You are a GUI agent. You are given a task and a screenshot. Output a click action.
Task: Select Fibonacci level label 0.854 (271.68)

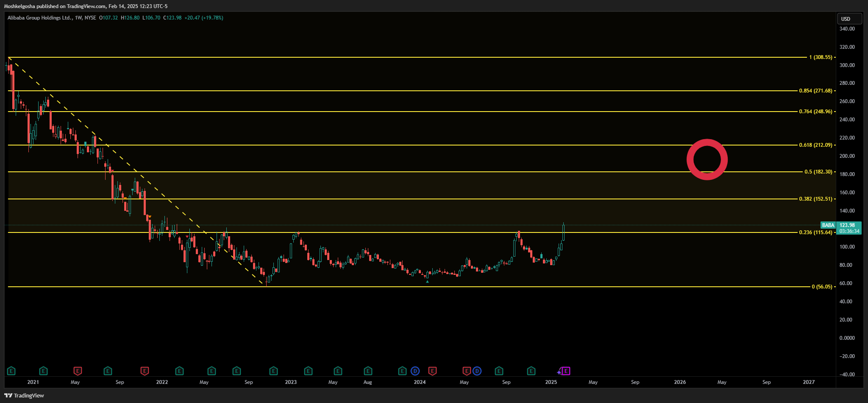point(816,91)
